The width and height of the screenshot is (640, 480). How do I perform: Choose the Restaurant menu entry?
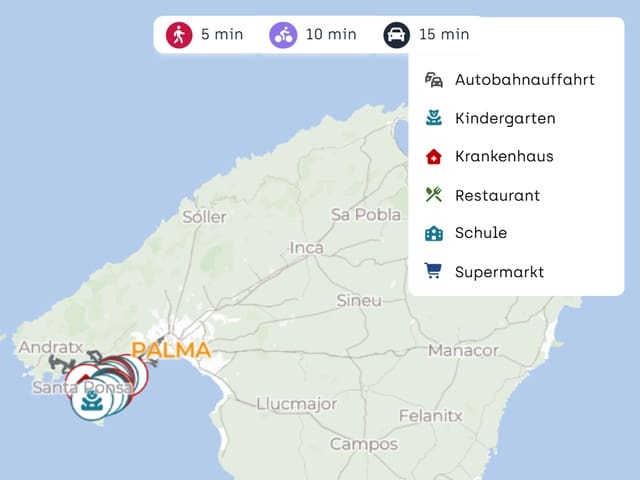point(516,195)
